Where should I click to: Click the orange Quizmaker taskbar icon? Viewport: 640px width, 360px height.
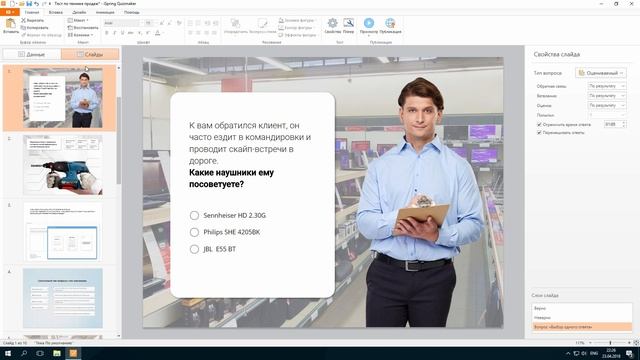point(73,353)
